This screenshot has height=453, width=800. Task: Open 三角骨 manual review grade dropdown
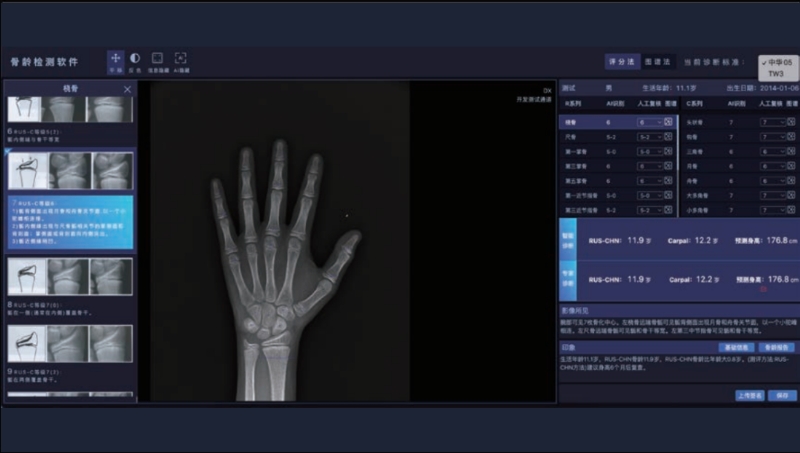pyautogui.click(x=773, y=152)
